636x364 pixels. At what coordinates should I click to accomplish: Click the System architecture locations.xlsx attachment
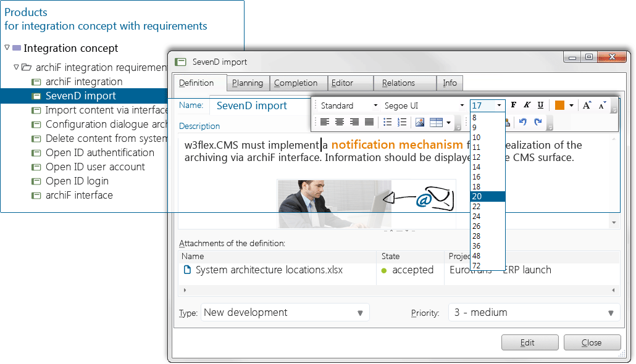tap(269, 270)
